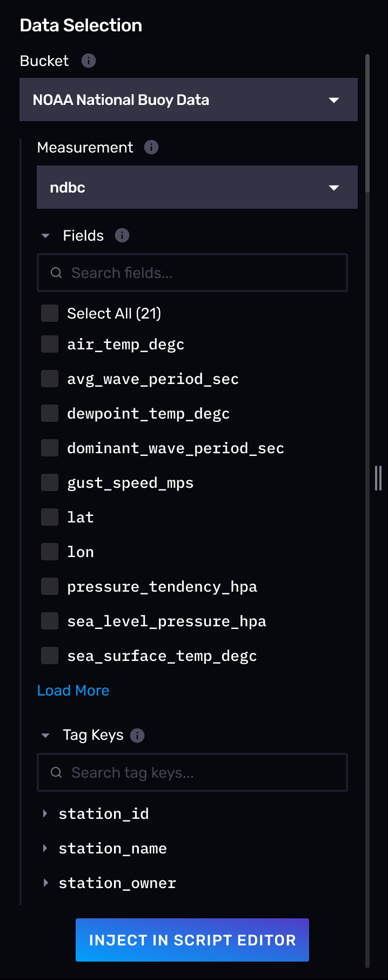Select the sea_surface_temp_degc field
Image resolution: width=388 pixels, height=980 pixels.
click(49, 655)
